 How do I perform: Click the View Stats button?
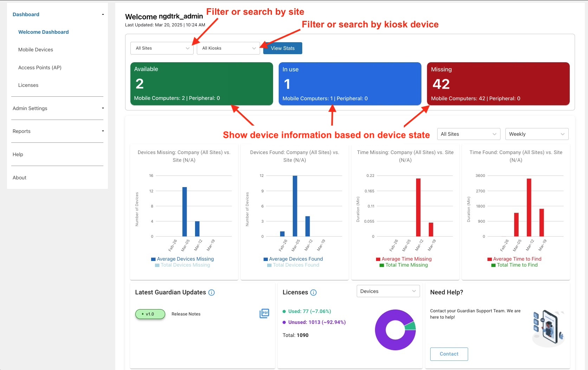[282, 48]
